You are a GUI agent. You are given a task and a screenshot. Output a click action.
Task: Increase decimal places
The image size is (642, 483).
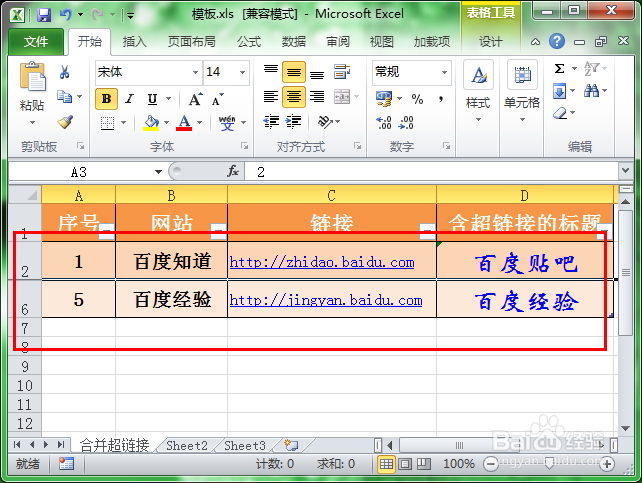point(384,122)
